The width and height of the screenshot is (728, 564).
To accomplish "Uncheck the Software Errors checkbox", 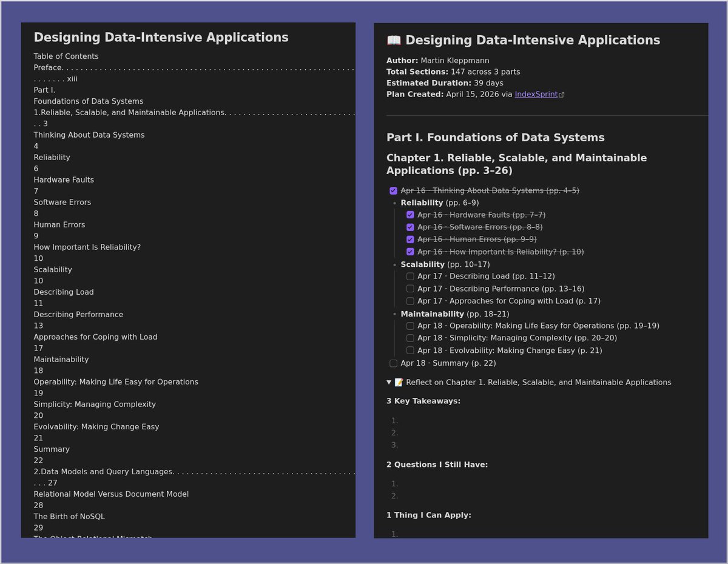I will click(410, 227).
